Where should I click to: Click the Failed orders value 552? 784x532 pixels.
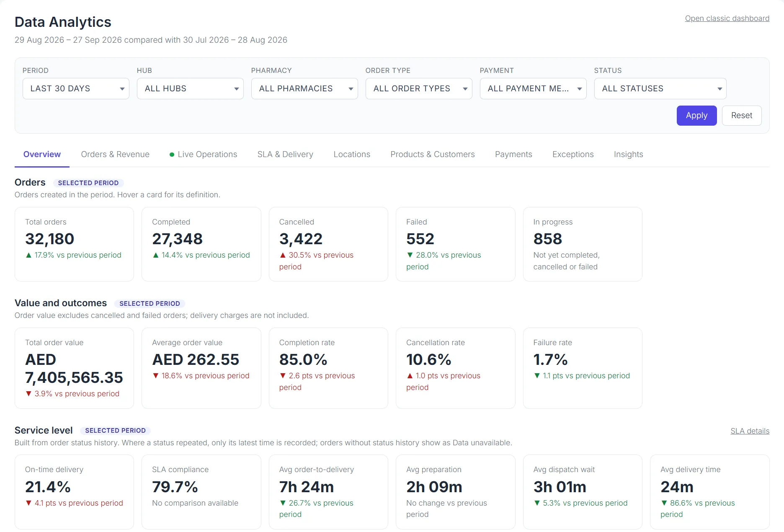pos(420,239)
